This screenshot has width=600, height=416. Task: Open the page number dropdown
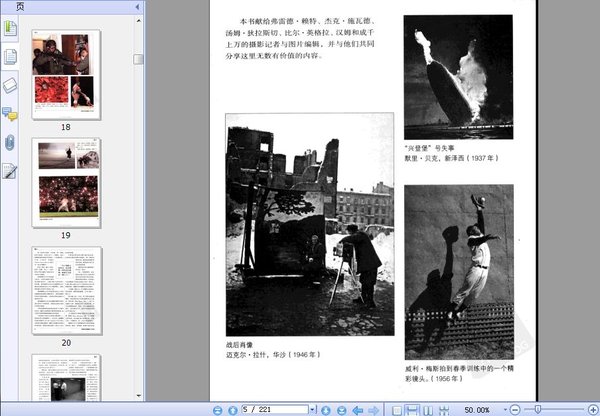[313, 410]
